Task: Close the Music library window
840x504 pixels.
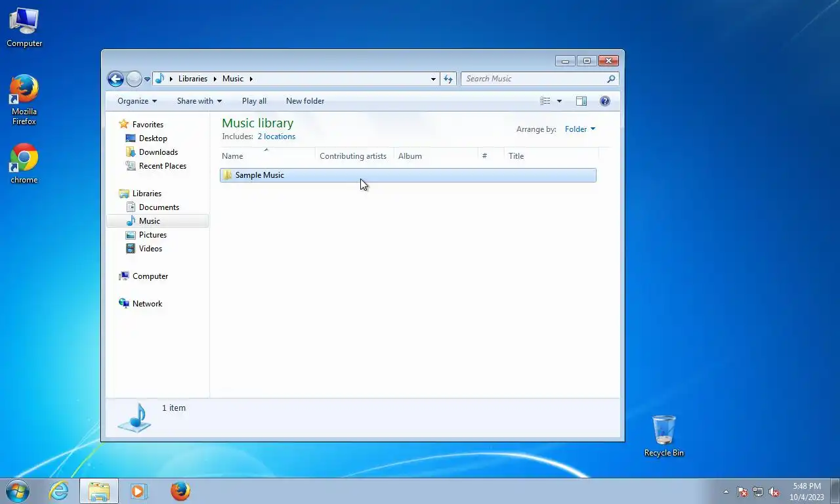Action: pyautogui.click(x=609, y=61)
